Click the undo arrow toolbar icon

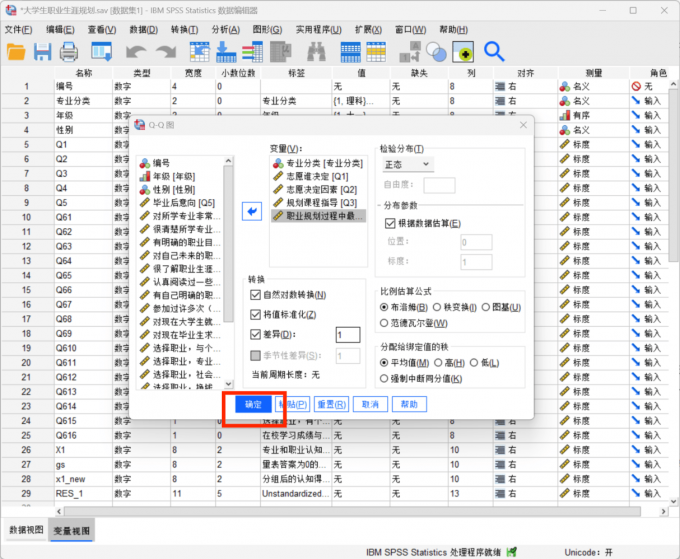(x=137, y=51)
